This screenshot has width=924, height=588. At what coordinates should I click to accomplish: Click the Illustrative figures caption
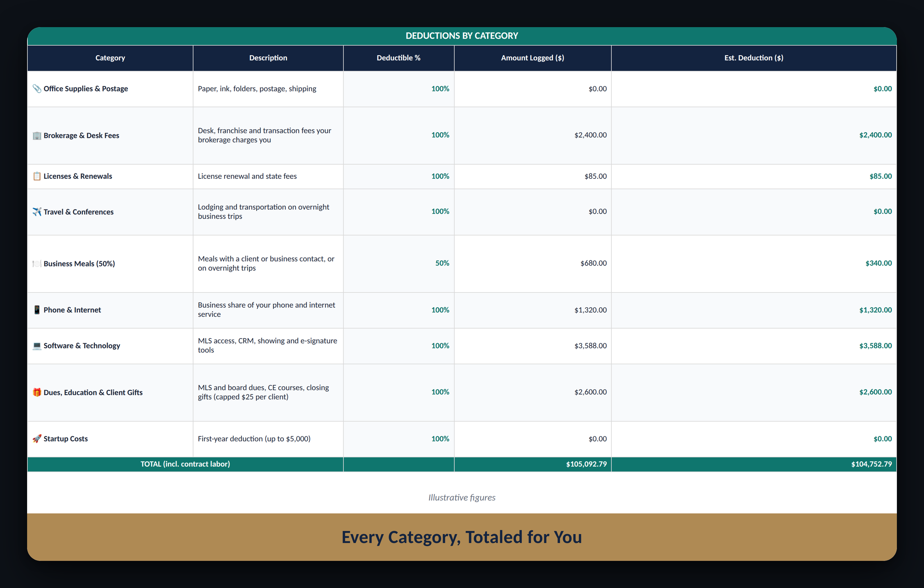(x=462, y=497)
